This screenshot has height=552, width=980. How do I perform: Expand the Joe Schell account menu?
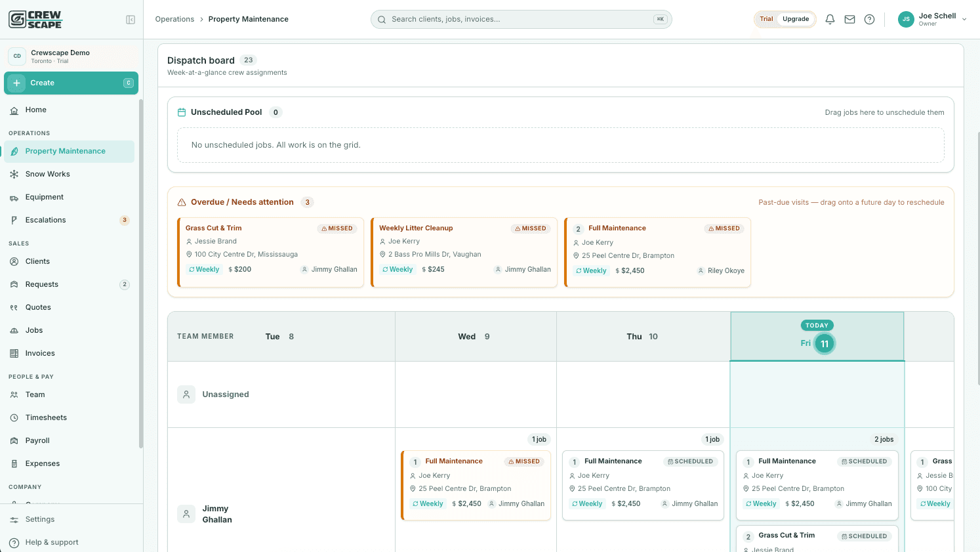pos(933,20)
